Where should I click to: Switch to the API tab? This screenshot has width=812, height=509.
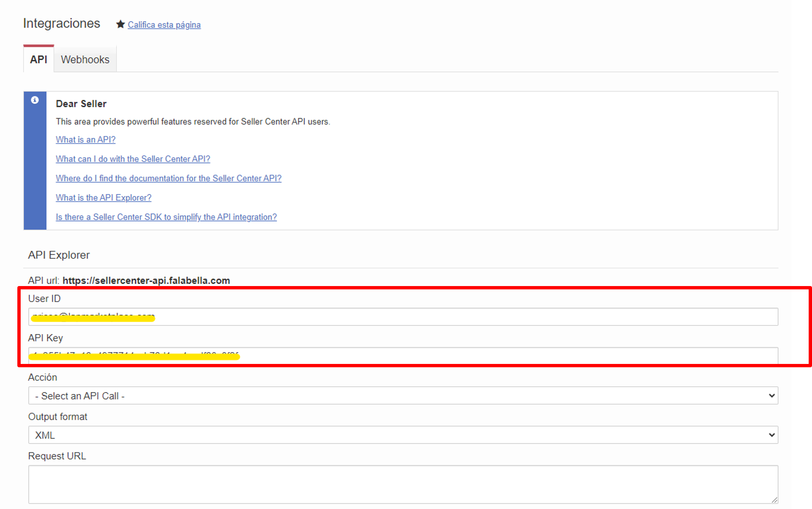pos(39,59)
